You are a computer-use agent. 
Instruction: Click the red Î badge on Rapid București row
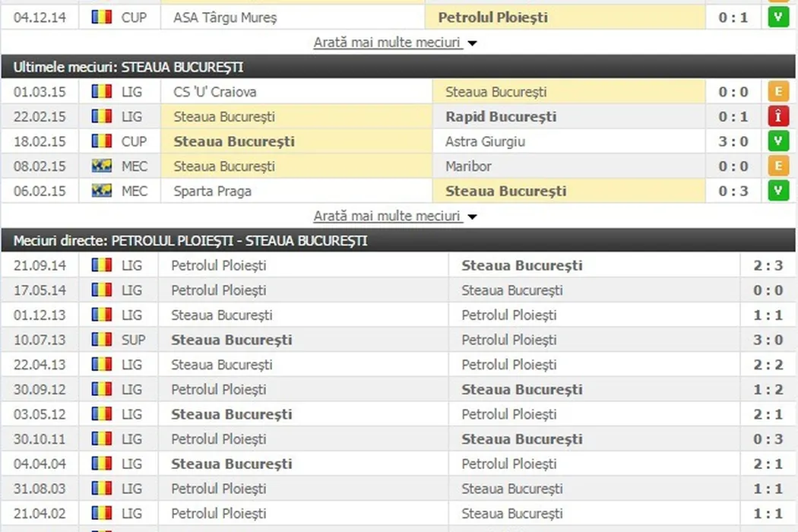[x=778, y=116]
